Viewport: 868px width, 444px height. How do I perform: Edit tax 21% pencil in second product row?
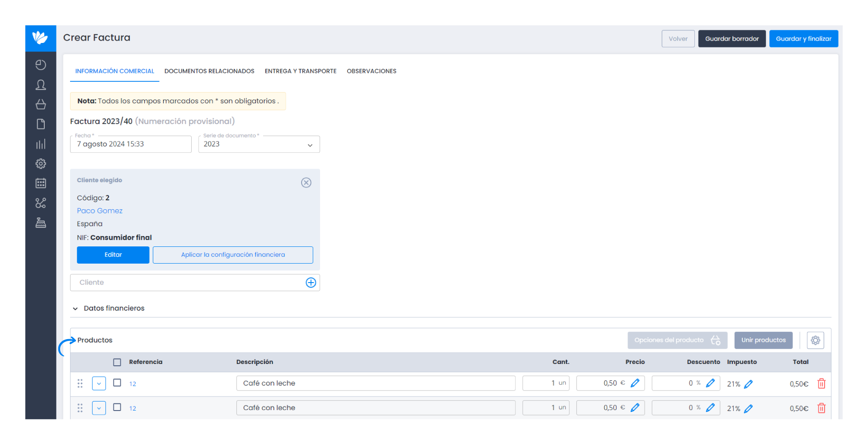[x=749, y=408]
